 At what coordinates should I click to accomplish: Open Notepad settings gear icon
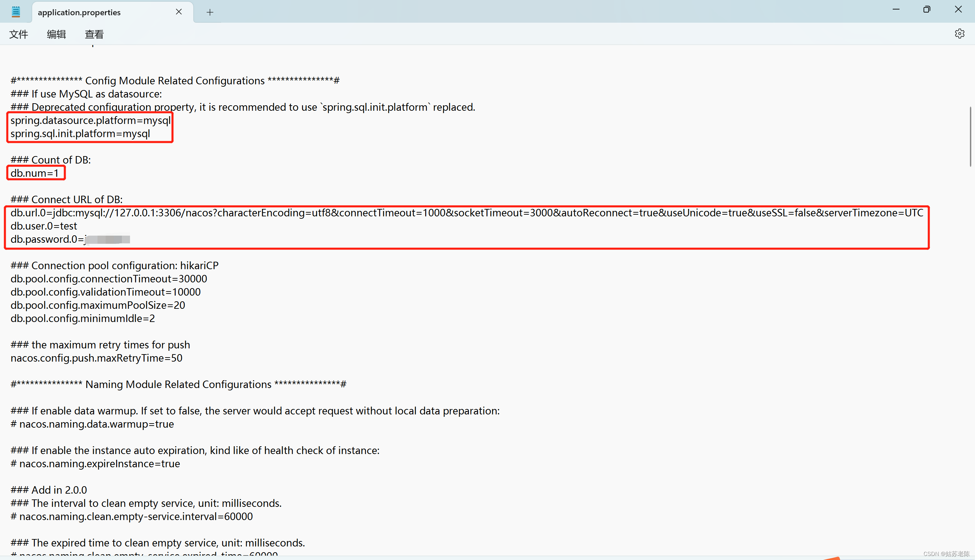tap(959, 34)
